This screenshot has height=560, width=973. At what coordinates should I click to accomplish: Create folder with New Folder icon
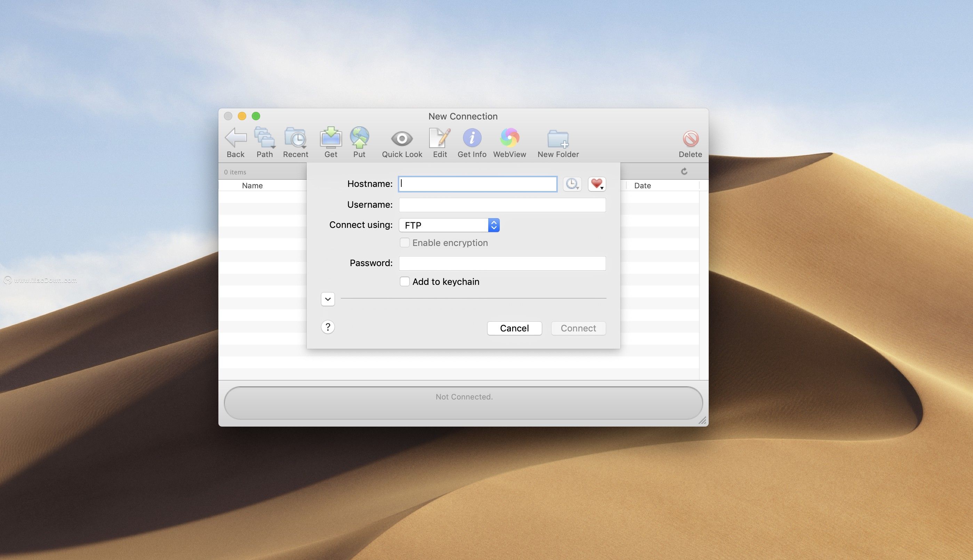click(558, 138)
